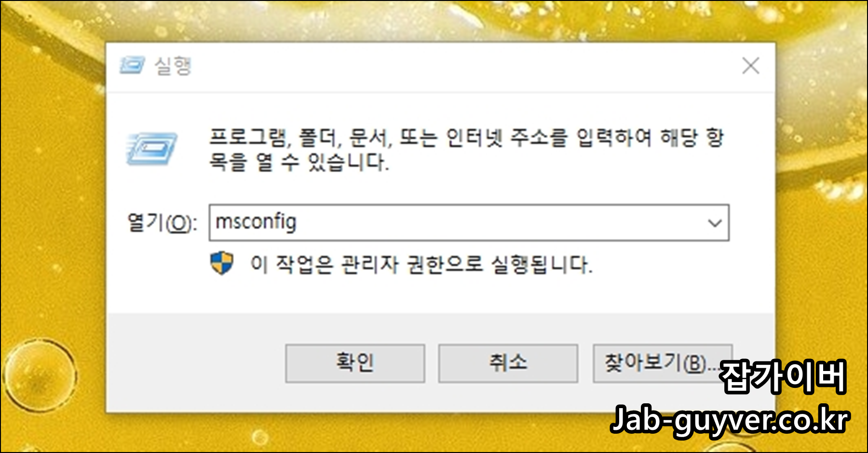Click the Jab-guyver.co.kr watermark link
The image size is (868, 453).
[x=730, y=420]
